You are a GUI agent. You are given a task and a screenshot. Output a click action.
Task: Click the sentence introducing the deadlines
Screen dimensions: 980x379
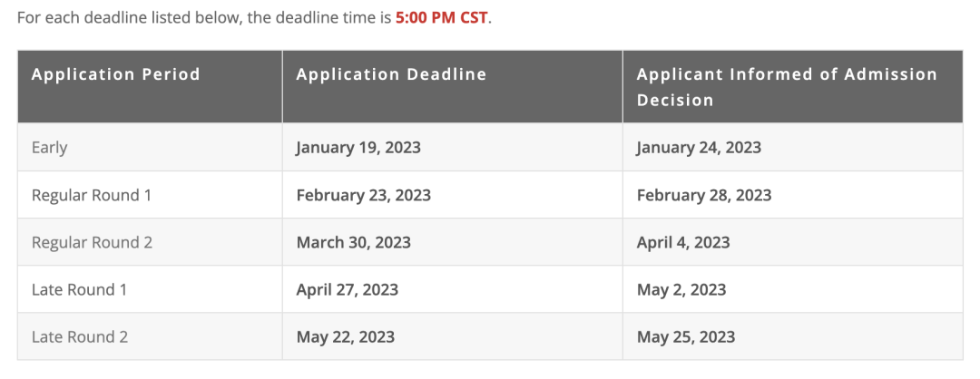coord(205,18)
